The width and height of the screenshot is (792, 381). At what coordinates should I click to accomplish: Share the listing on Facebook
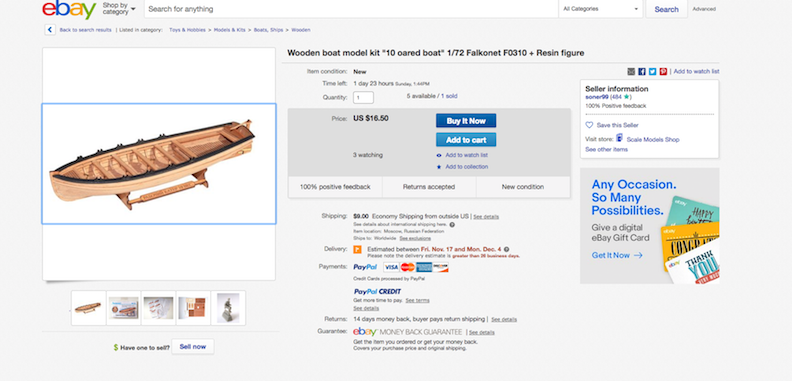(x=641, y=72)
